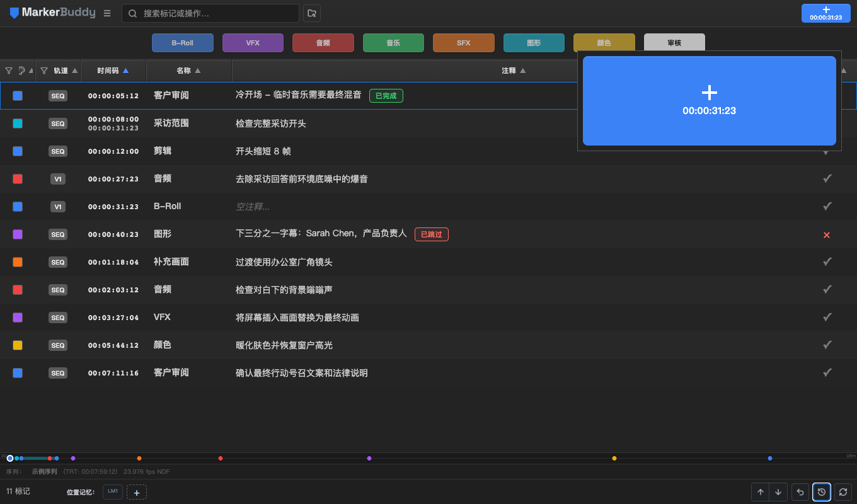
Task: Select the VFX preset tab
Action: pos(253,43)
